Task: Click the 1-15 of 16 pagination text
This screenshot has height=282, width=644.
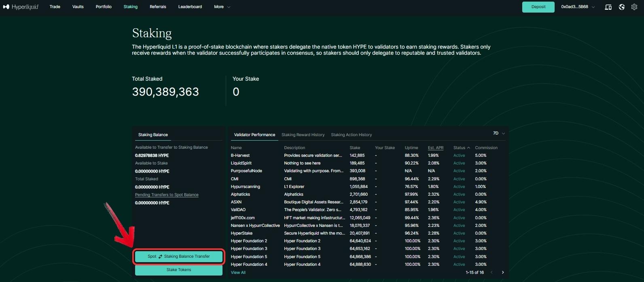Action: 475,273
